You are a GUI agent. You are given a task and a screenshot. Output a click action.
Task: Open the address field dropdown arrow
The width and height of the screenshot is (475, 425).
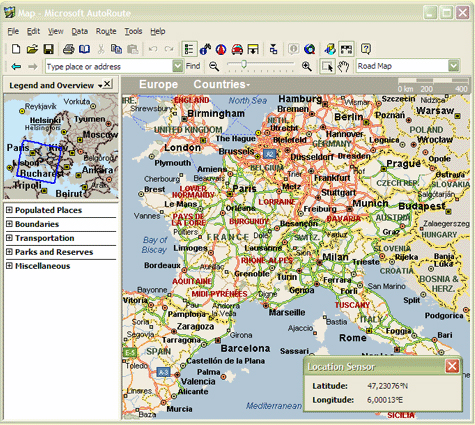point(178,66)
